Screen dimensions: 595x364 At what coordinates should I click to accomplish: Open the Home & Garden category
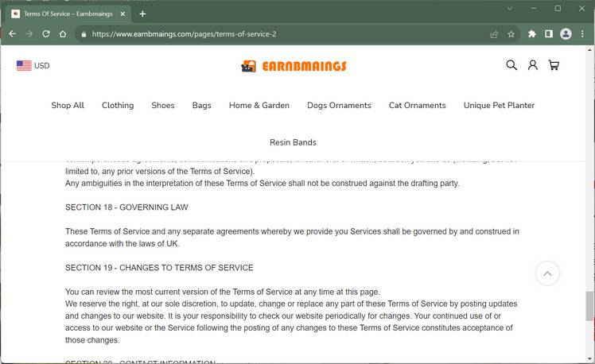259,106
